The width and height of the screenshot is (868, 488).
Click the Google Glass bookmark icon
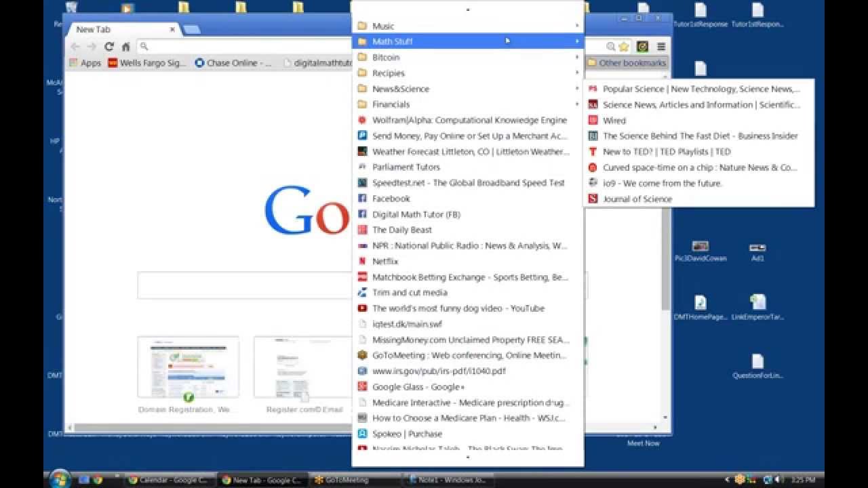[x=362, y=387]
